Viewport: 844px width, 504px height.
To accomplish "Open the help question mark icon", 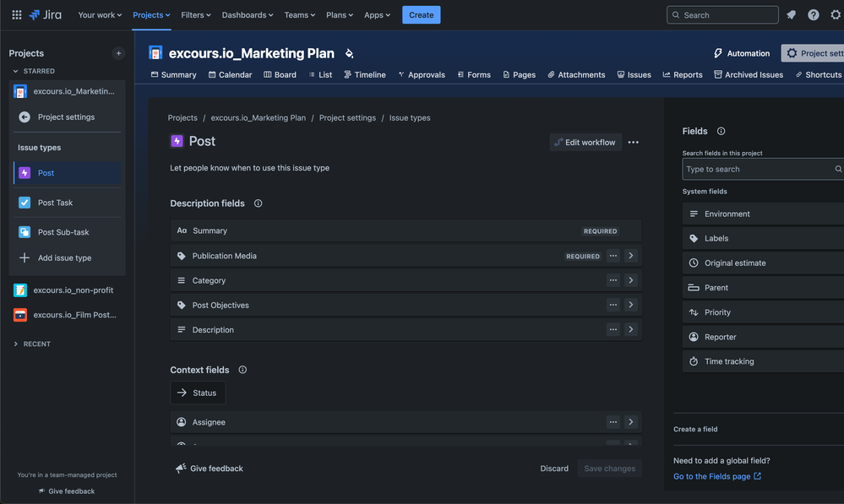I will click(814, 15).
